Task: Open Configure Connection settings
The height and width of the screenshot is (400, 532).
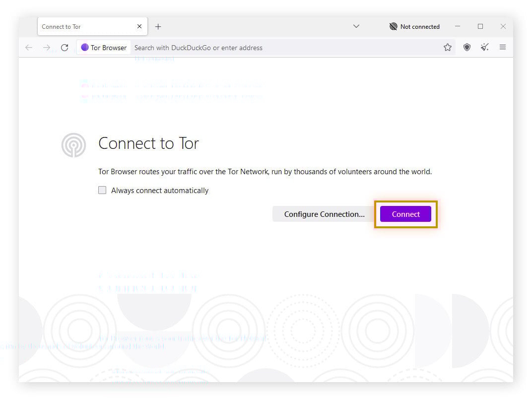Action: 324,214
